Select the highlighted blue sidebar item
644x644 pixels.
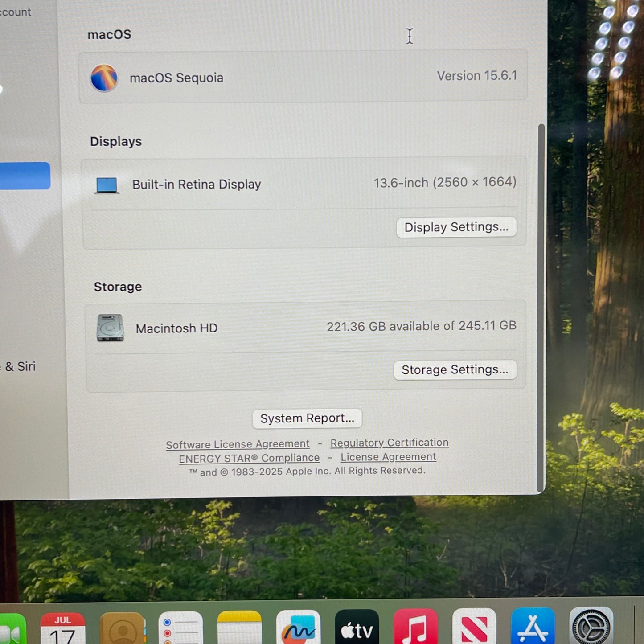click(25, 176)
